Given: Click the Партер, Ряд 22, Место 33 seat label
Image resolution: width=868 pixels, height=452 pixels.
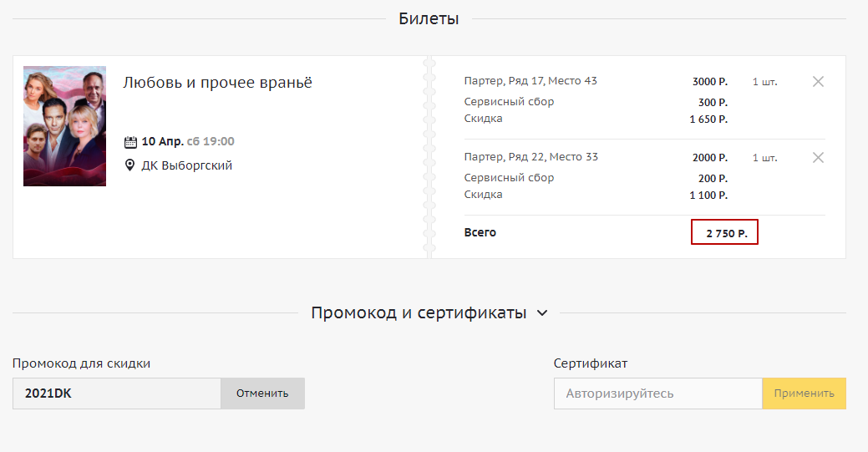Looking at the screenshot, I should [530, 157].
